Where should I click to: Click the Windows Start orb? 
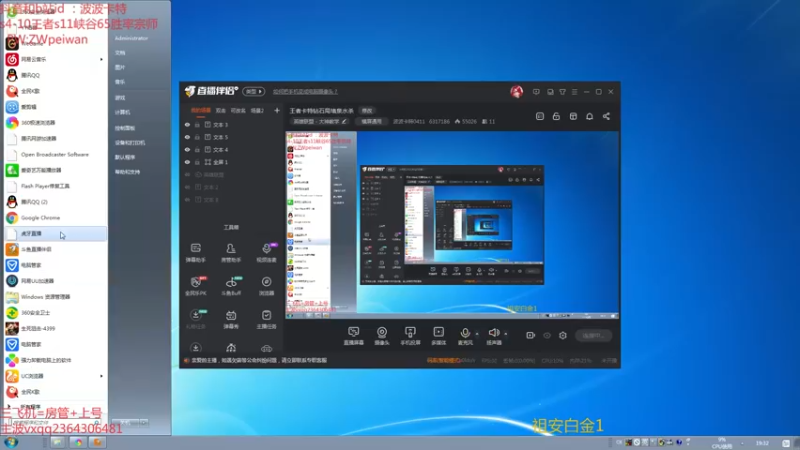tap(11, 442)
